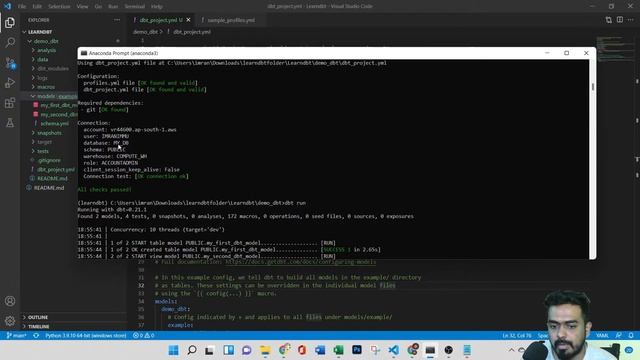Open Windows taskbar search
The height and width of the screenshot is (360, 640).
[x=191, y=350]
